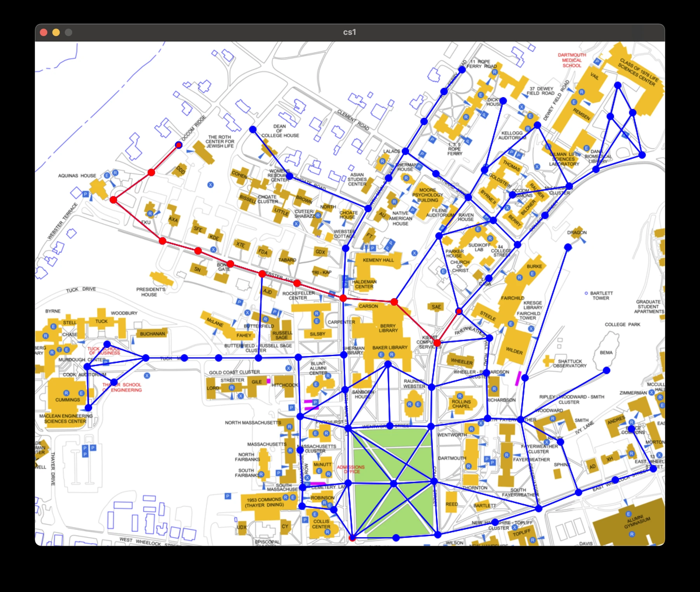
Task: Minimize the cs1 window with yellow button
Action: 56,32
